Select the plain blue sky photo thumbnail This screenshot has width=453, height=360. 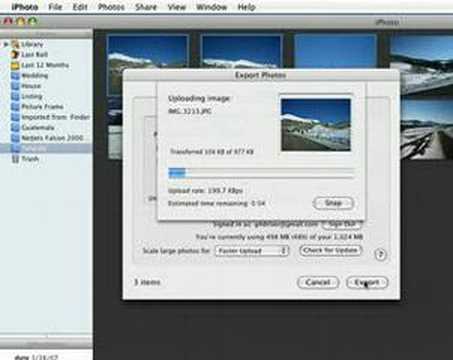point(335,52)
